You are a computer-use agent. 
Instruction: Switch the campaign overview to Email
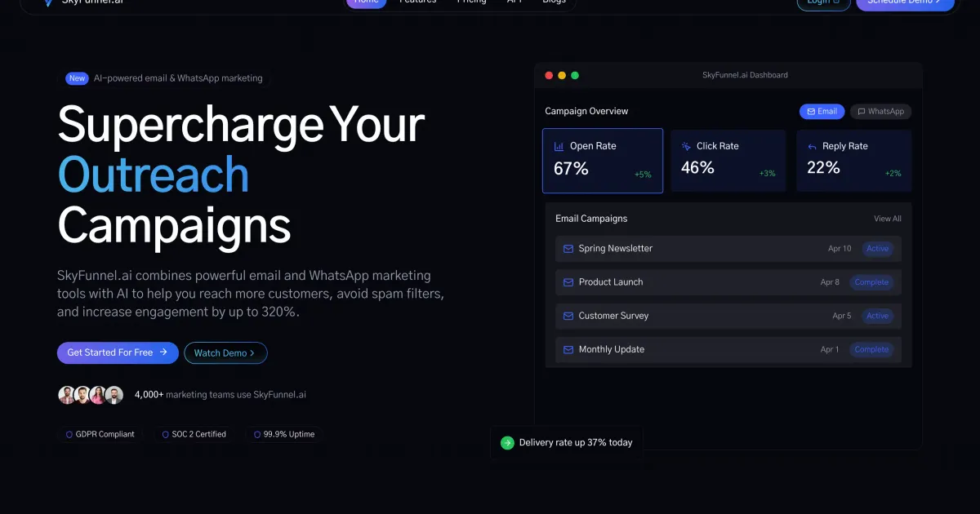pos(822,112)
